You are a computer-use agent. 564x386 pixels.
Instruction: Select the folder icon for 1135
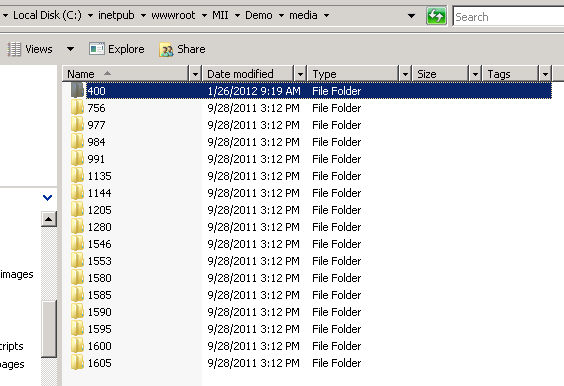(x=77, y=176)
